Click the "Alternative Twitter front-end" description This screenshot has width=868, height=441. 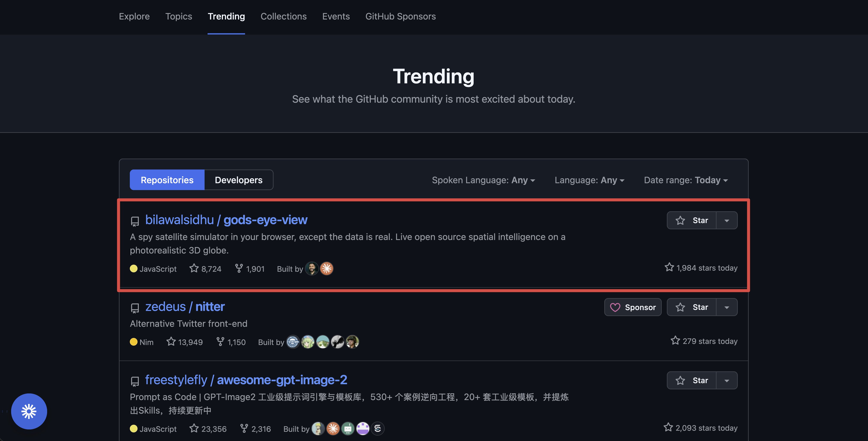point(189,324)
